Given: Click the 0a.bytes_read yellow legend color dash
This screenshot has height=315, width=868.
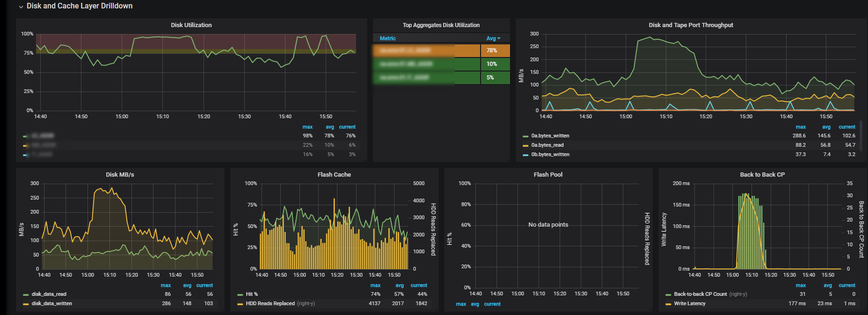Looking at the screenshot, I should click(525, 145).
